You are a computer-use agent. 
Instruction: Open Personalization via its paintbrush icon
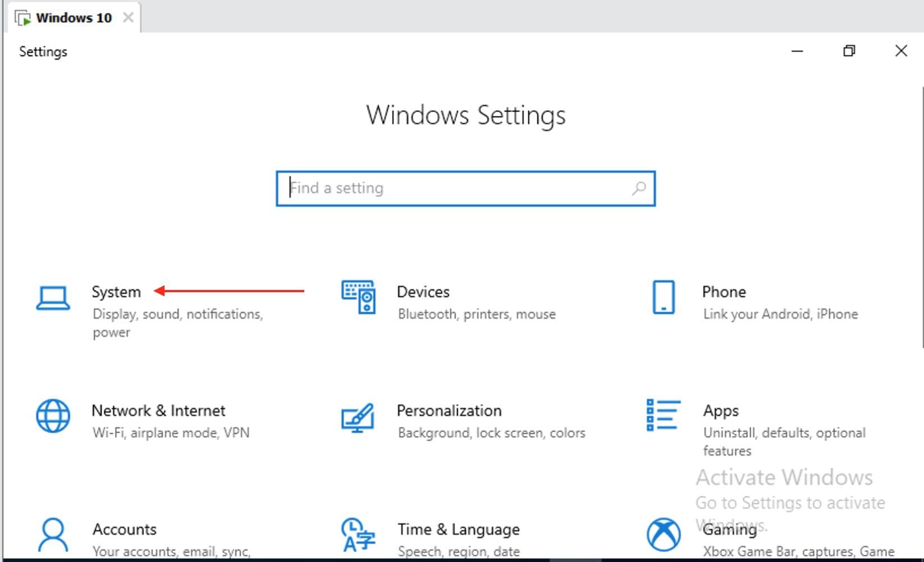pyautogui.click(x=358, y=417)
